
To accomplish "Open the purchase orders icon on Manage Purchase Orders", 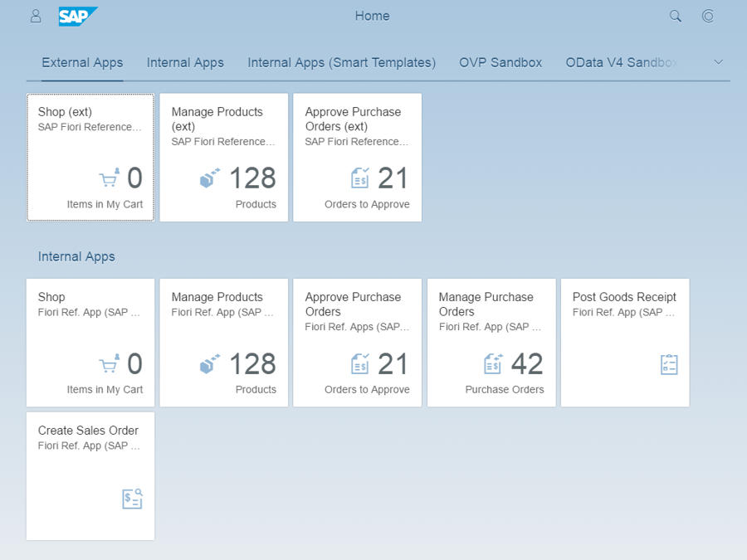I will point(494,363).
